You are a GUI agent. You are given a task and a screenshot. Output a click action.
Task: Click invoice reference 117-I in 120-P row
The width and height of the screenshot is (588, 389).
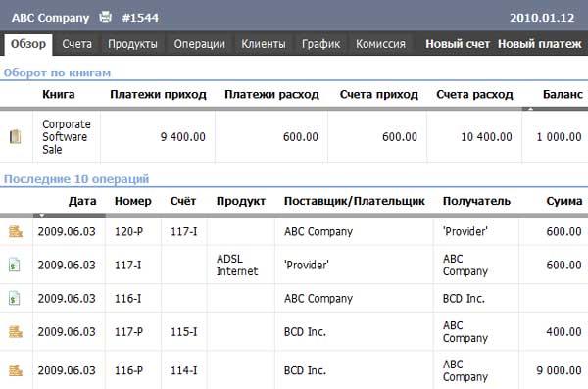click(184, 231)
